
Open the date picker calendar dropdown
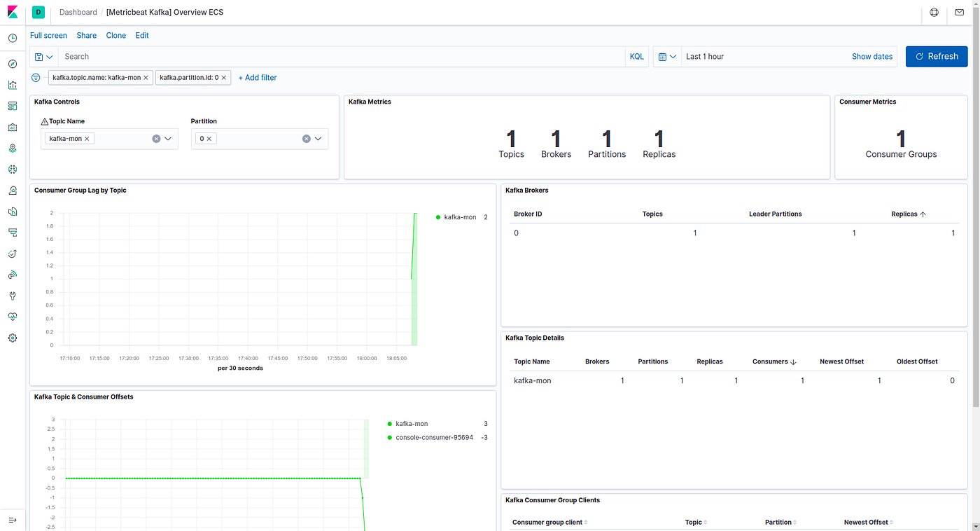coord(667,56)
